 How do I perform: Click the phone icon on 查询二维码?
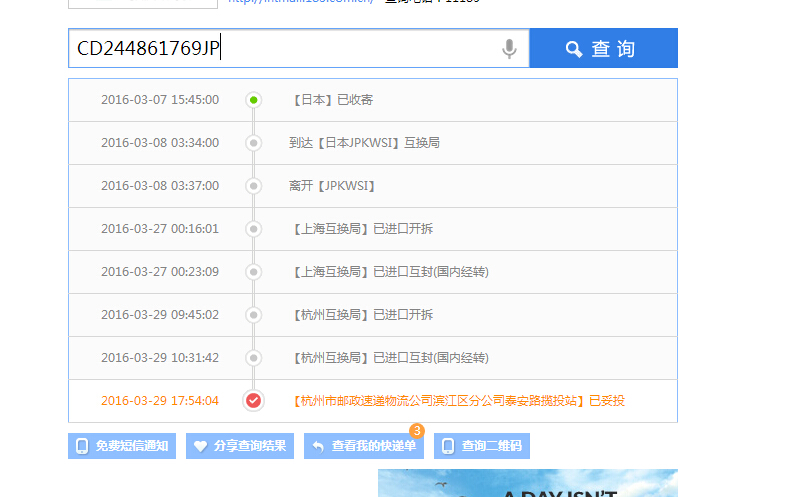point(448,446)
